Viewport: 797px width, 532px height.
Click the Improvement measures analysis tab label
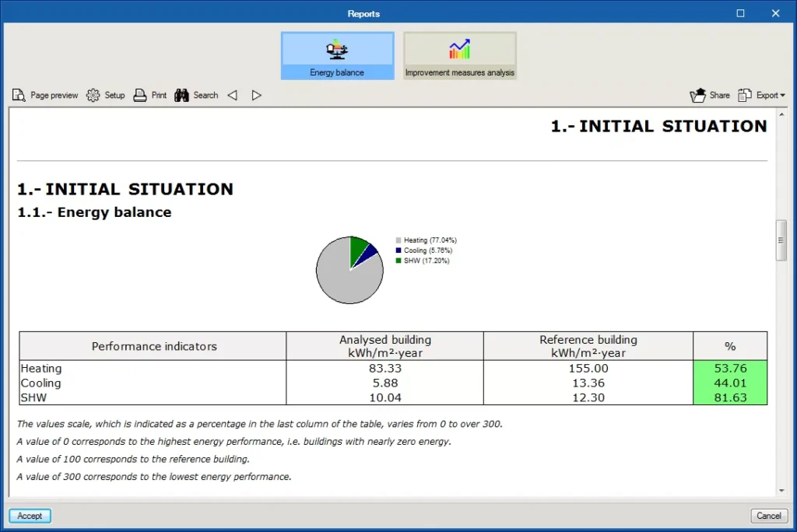tap(459, 72)
